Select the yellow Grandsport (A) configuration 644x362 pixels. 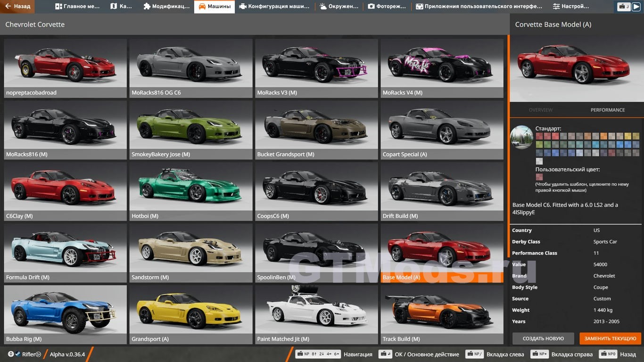191,314
